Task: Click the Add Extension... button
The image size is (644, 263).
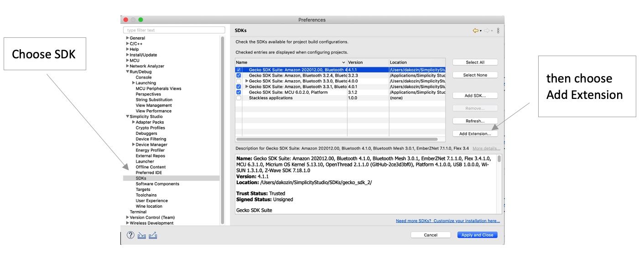Action: tap(475, 134)
